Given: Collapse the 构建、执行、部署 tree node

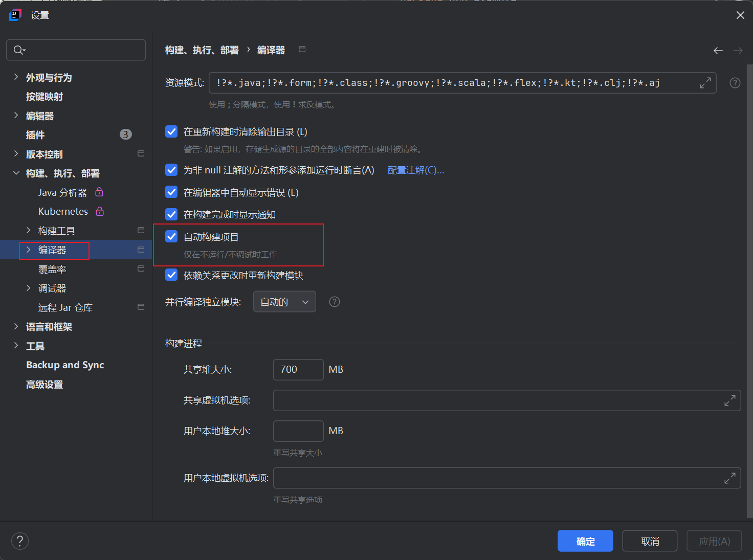Looking at the screenshot, I should point(16,173).
